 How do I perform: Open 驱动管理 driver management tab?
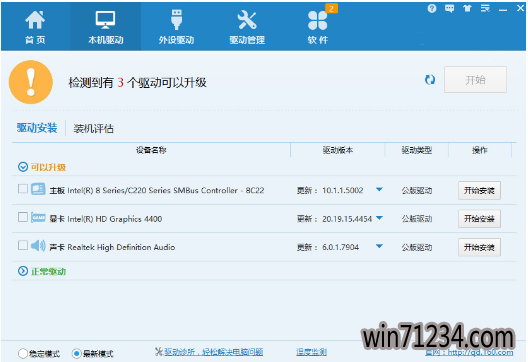(x=247, y=27)
